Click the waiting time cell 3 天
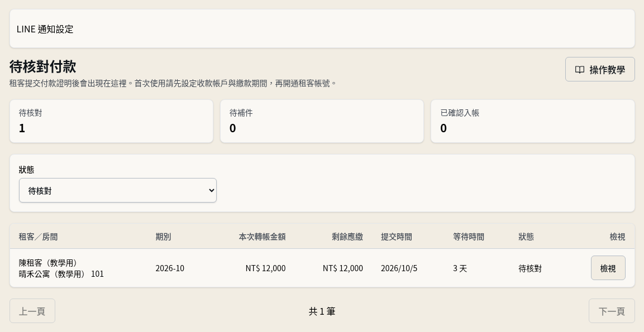644x332 pixels. pyautogui.click(x=460, y=268)
